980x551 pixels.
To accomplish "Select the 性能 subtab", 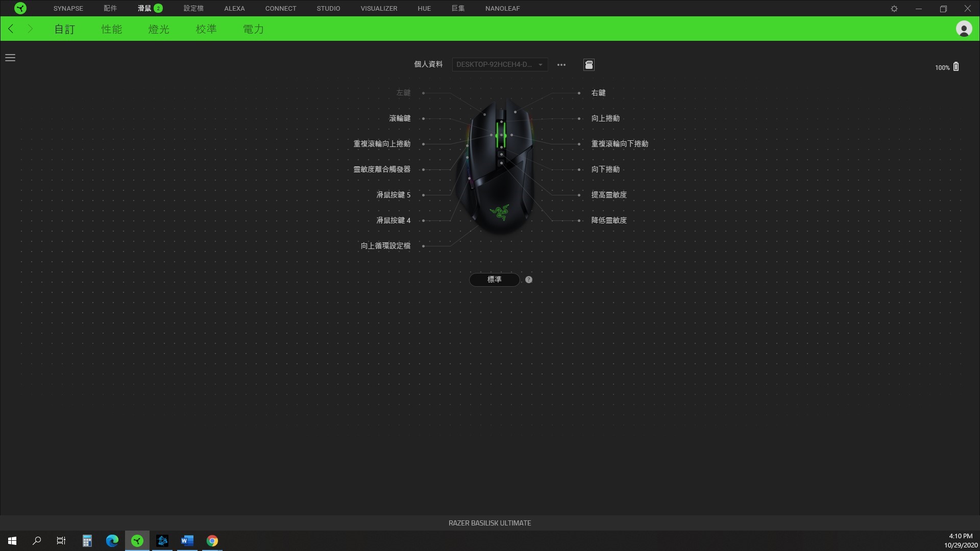I will (x=112, y=29).
